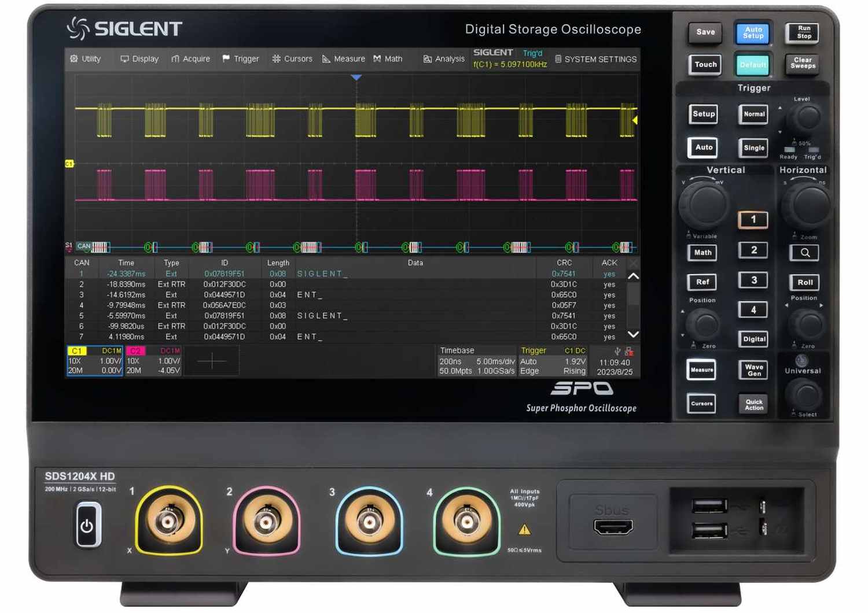Screen dimensions: 868x613
Task: Click the yellow C1 channel descriptor box
Action: click(x=95, y=361)
